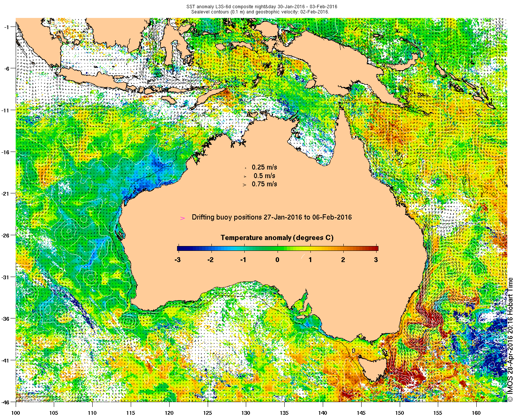Screen dimensions: 523x420
Task: Click longitude axis label 125
Action: [x=208, y=413]
